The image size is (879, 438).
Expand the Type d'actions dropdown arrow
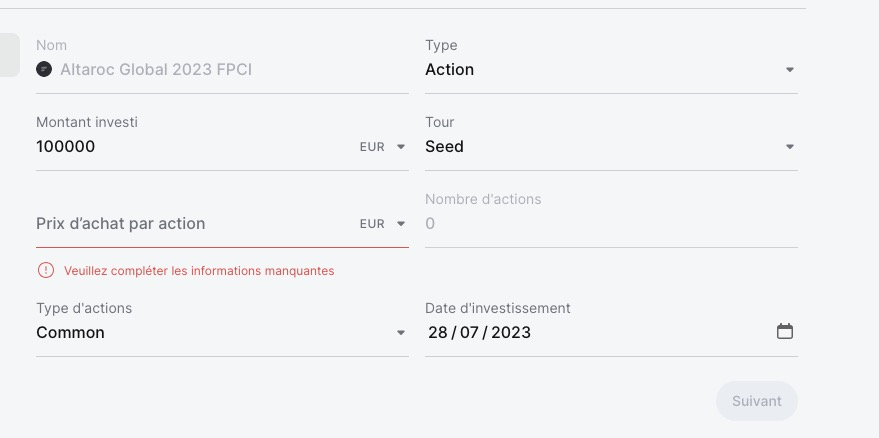[x=401, y=333]
